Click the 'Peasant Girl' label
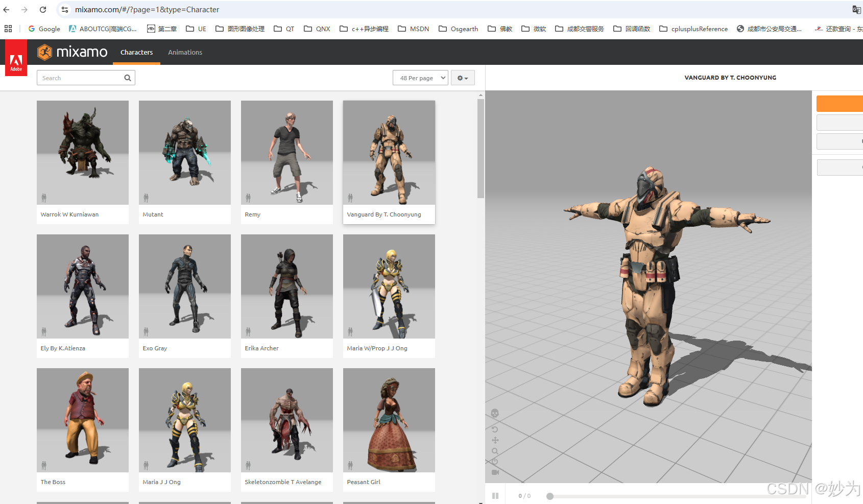 click(364, 482)
